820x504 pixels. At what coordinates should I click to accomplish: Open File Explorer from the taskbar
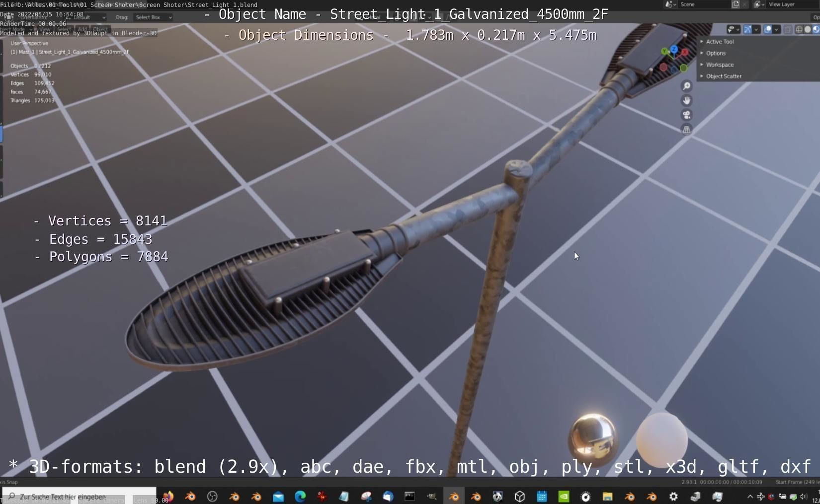607,496
